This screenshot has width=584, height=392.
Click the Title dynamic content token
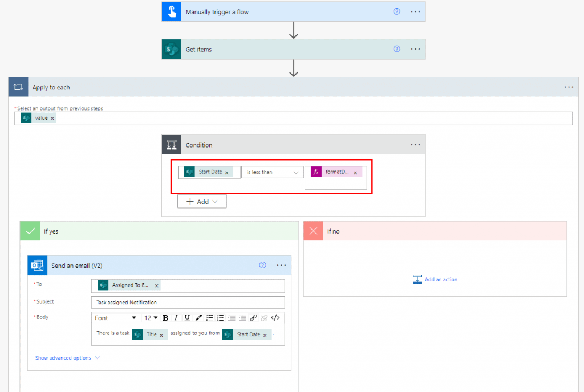click(x=150, y=334)
